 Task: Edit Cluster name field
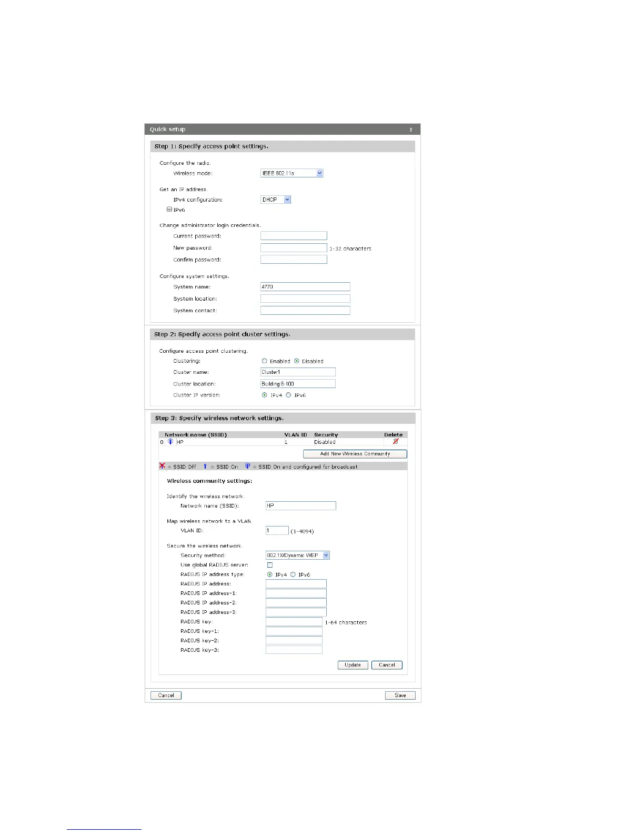298,372
